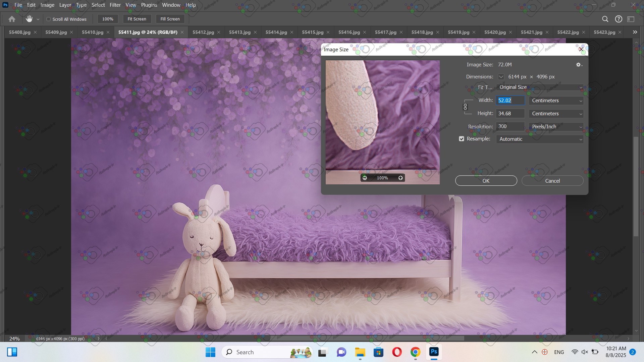Uncheck the Resample checkbox
The height and width of the screenshot is (362, 644).
click(462, 139)
